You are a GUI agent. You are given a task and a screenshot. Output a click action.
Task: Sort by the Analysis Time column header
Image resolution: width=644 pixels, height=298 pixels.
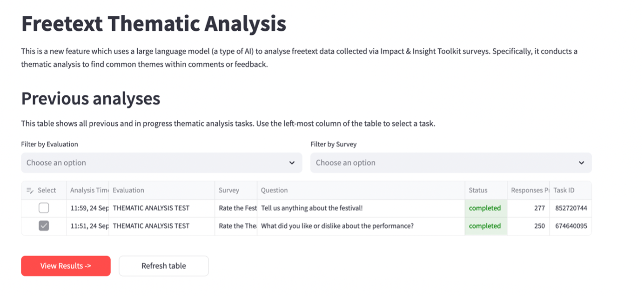click(x=88, y=190)
